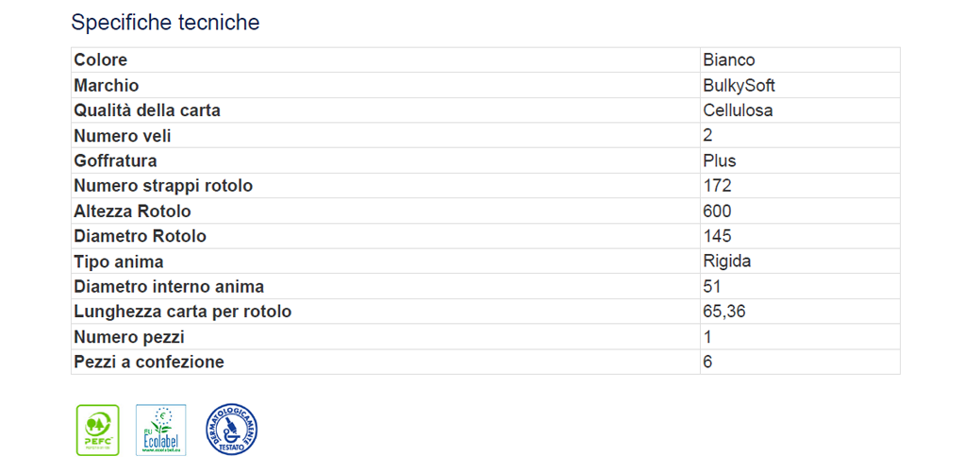The height and width of the screenshot is (473, 980).
Task: Click the Diametro interno anima label
Action: point(169,286)
